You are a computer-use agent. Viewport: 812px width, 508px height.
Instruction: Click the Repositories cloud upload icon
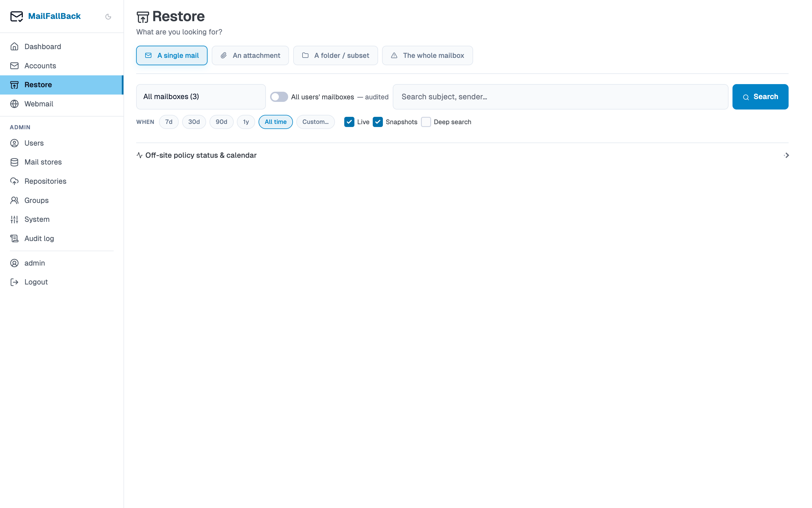[x=14, y=181]
